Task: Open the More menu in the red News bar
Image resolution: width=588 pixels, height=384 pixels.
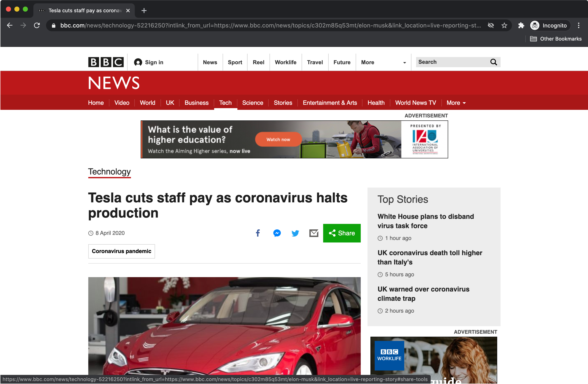Action: click(456, 103)
